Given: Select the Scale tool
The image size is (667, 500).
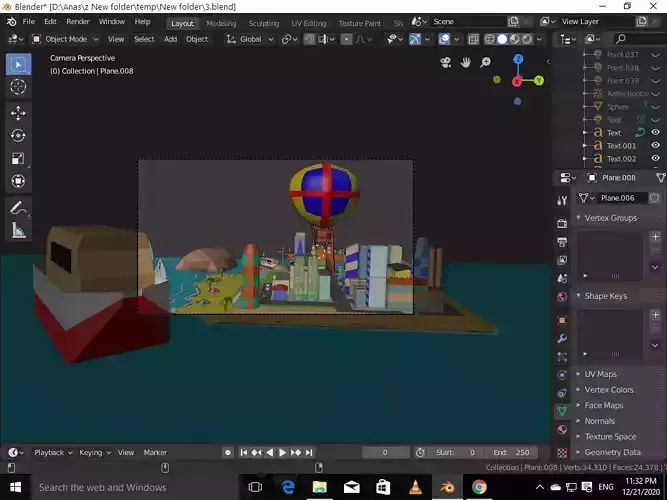Looking at the screenshot, I should 18,158.
